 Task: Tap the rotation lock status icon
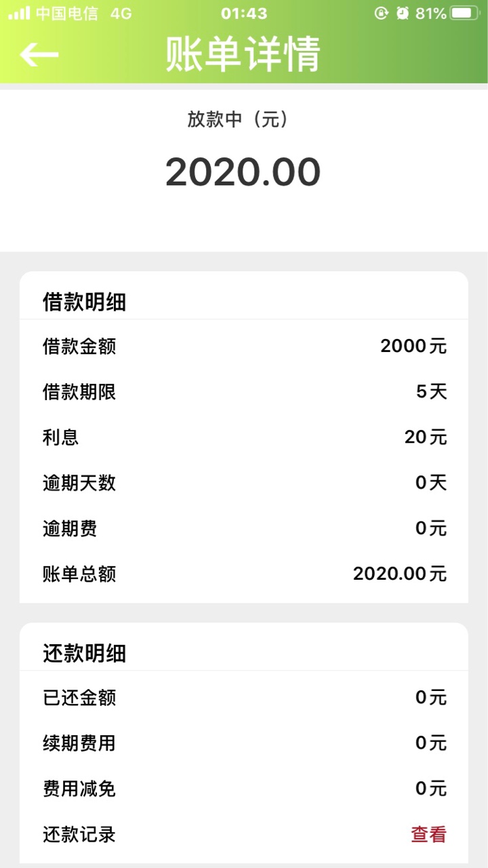point(381,13)
